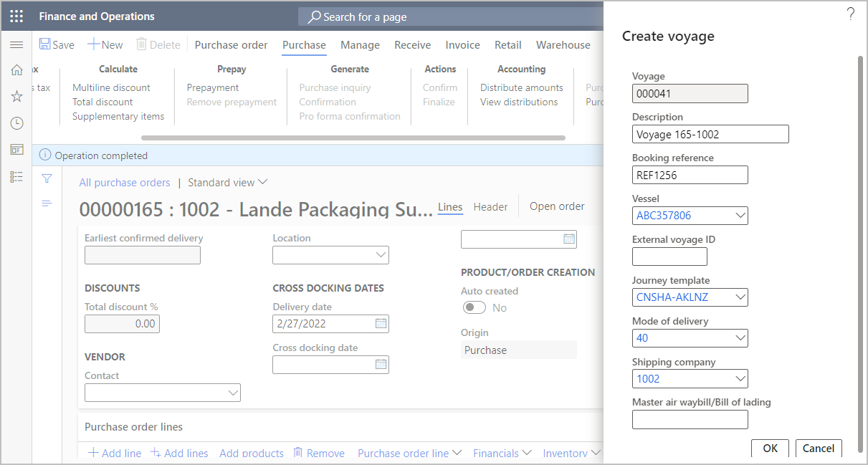The height and width of the screenshot is (465, 868).
Task: Open the Journey template dropdown
Action: pos(740,297)
